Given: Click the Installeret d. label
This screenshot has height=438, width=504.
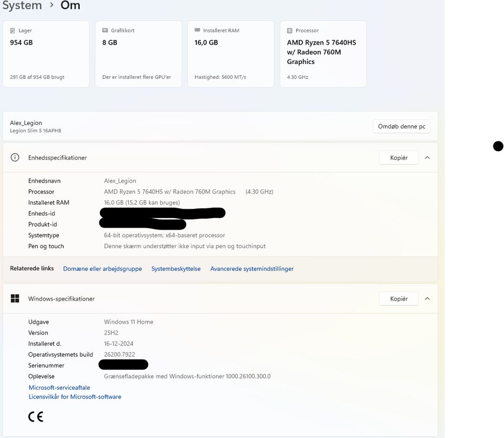Looking at the screenshot, I should [44, 344].
